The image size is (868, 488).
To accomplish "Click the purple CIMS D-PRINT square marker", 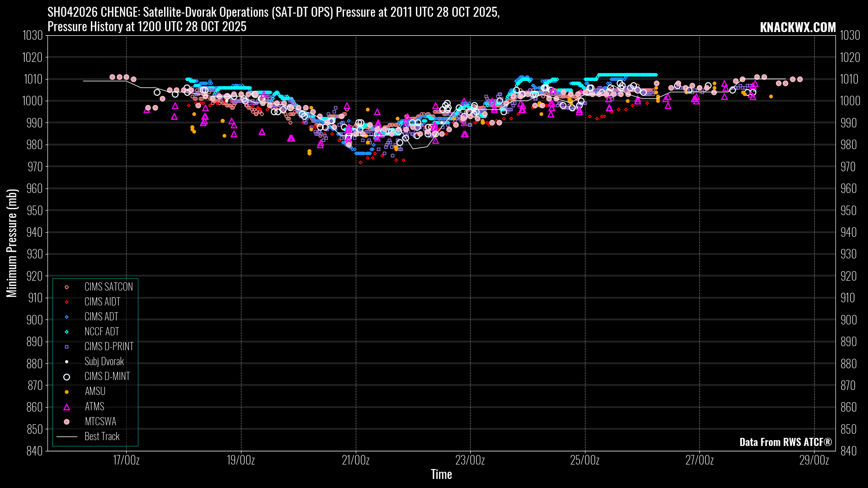I will tap(66, 347).
